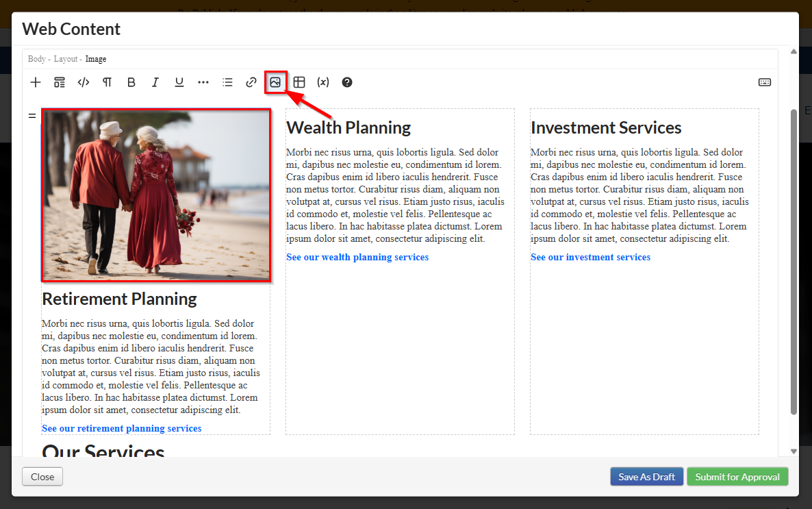Select the Image breadcrumb item
The width and height of the screenshot is (812, 509).
[x=96, y=59]
